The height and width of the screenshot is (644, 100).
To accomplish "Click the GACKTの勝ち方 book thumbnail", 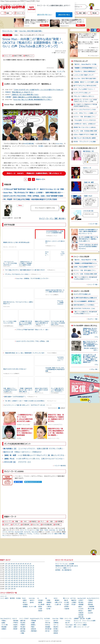I will click(8, 210).
